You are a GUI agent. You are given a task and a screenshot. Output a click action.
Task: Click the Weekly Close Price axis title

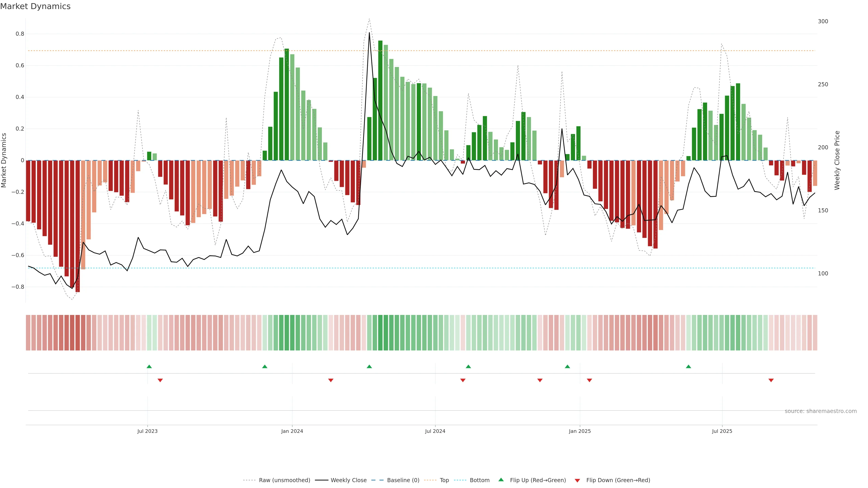pyautogui.click(x=837, y=160)
